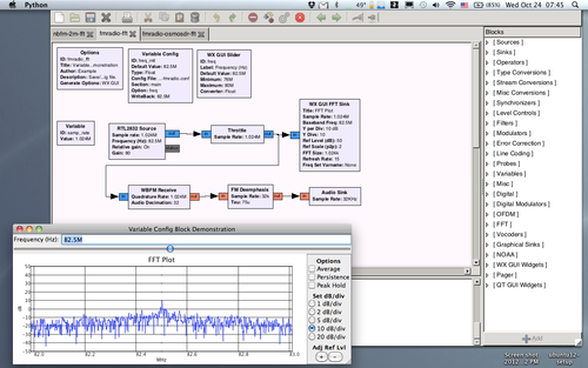Switch to the fmradio-osmosdr-fft tab
The height and width of the screenshot is (368, 588).
[x=169, y=34]
